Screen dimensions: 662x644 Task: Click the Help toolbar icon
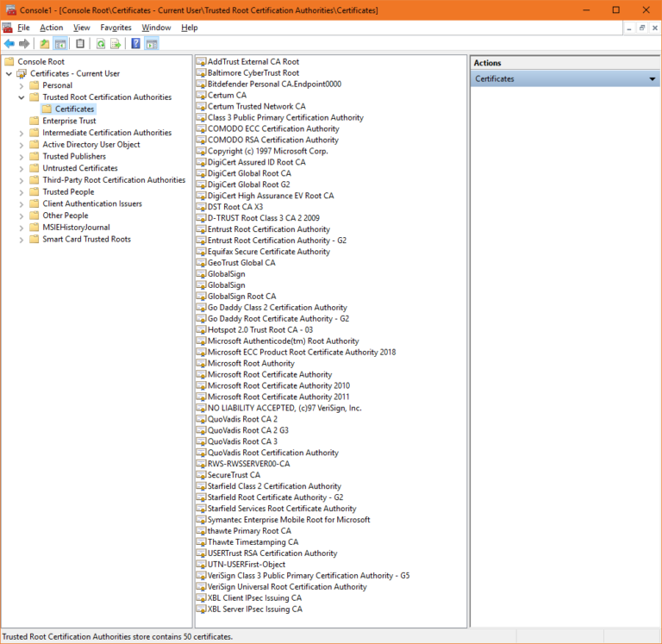(x=135, y=43)
